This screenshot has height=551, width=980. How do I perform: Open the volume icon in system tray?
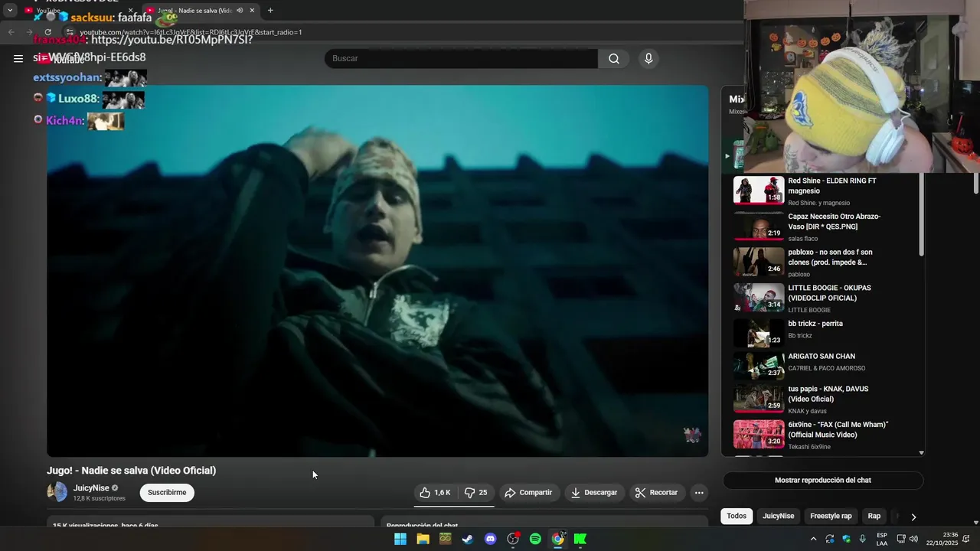pyautogui.click(x=913, y=539)
